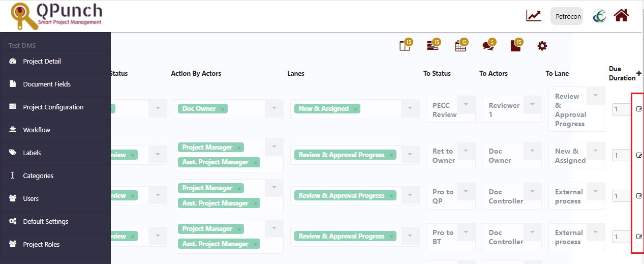
Task: Open Categories in sidebar
Action: [55, 175]
